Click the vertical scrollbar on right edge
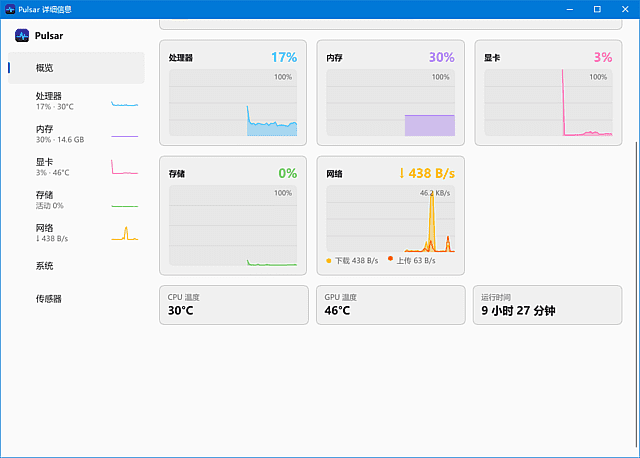The width and height of the screenshot is (640, 458). (636, 294)
